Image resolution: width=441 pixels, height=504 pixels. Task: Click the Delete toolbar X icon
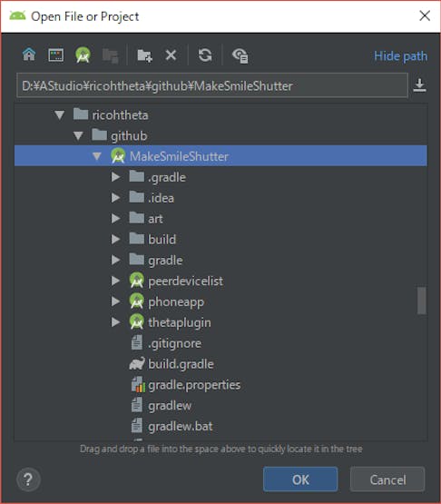coord(171,55)
